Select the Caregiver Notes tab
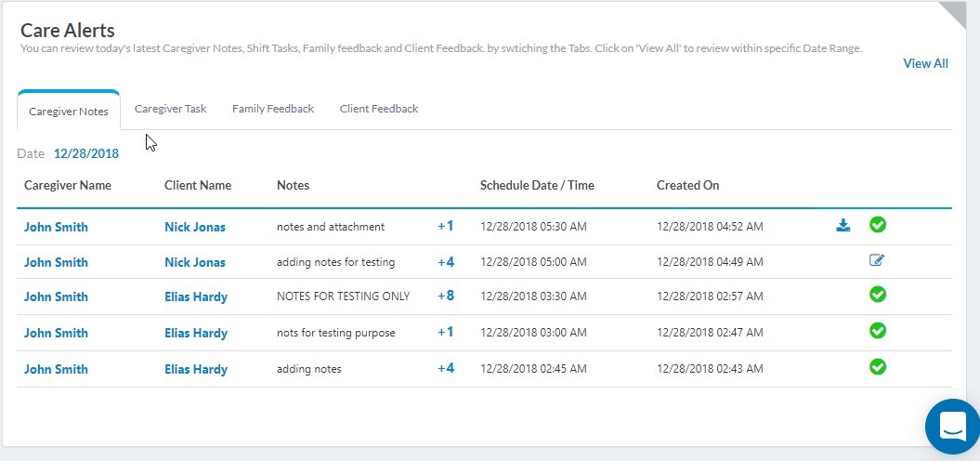This screenshot has height=461, width=980. [69, 111]
